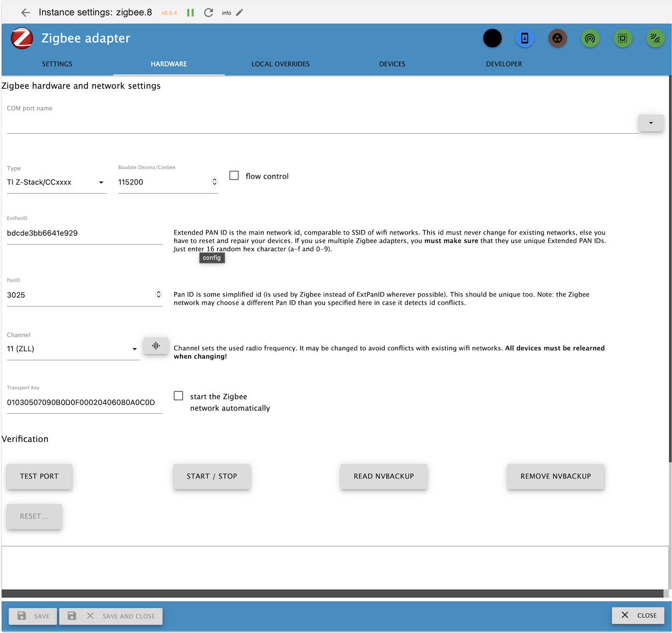Viewport: 672px width, 633px height.
Task: Save the instance settings
Action: point(33,616)
